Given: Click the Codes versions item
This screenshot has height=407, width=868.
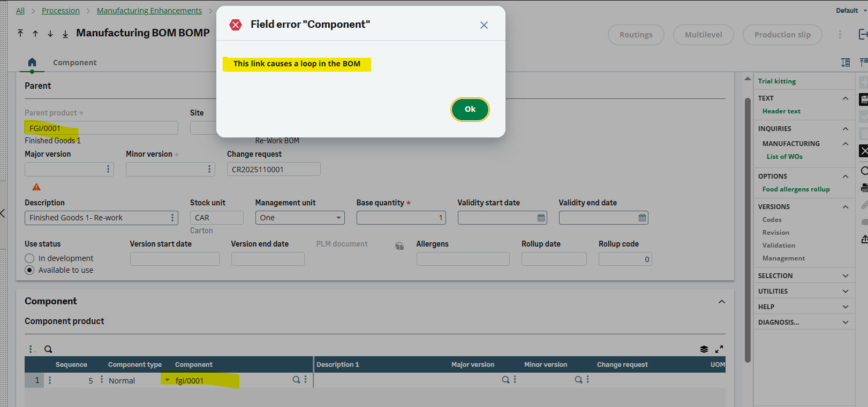Looking at the screenshot, I should tap(772, 220).
